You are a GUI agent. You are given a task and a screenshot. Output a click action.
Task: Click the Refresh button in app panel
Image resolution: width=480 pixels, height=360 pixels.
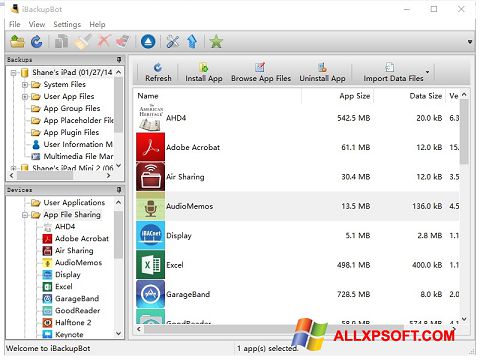point(158,72)
